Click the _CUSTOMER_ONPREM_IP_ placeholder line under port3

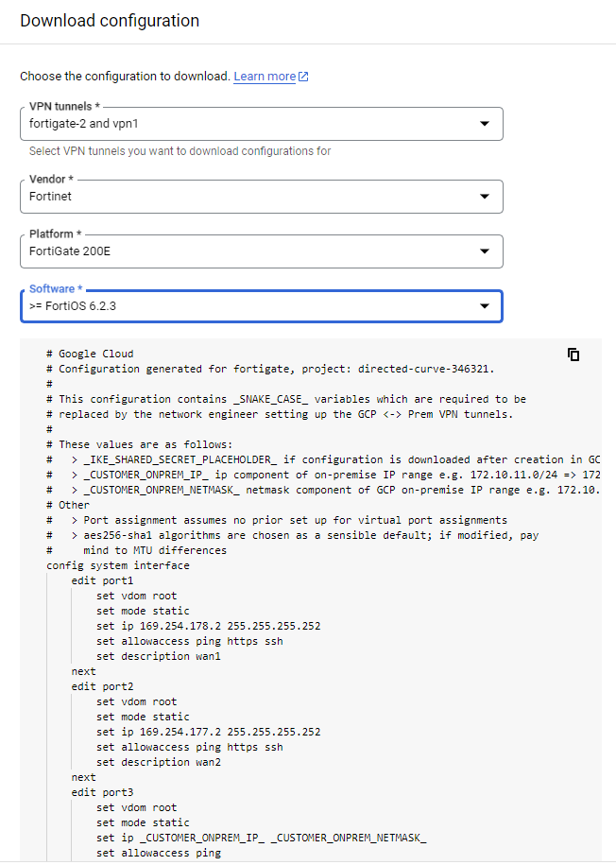[261, 838]
